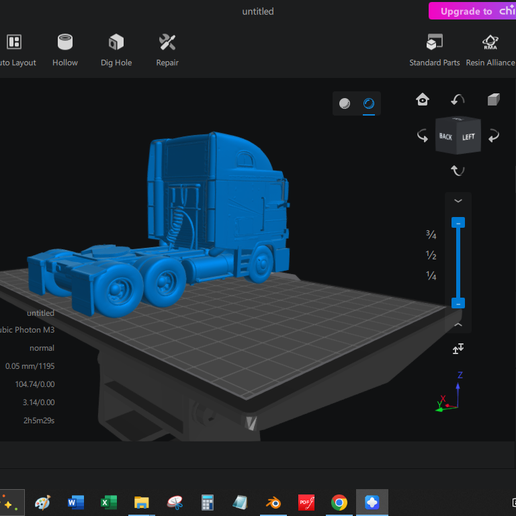Rotate view downward with bottom arrow
This screenshot has height=516, width=516.
point(458,171)
